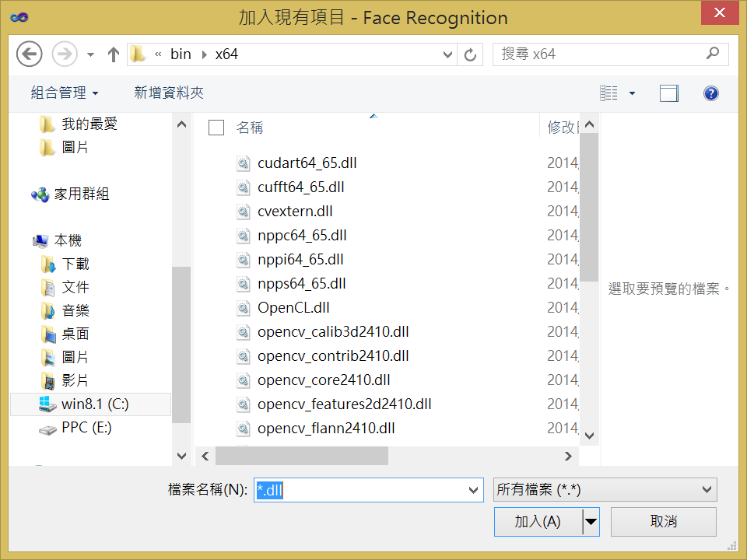Click the Back navigation arrow

click(x=29, y=54)
